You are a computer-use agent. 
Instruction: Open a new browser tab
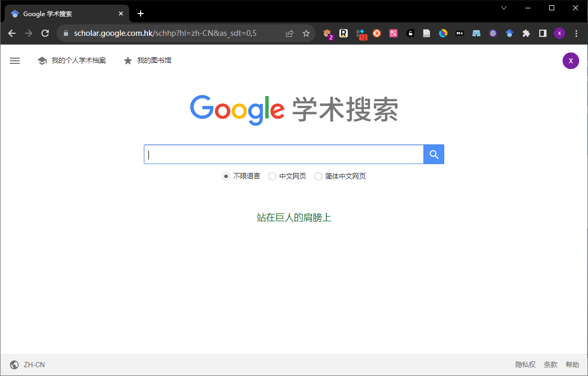pos(140,13)
